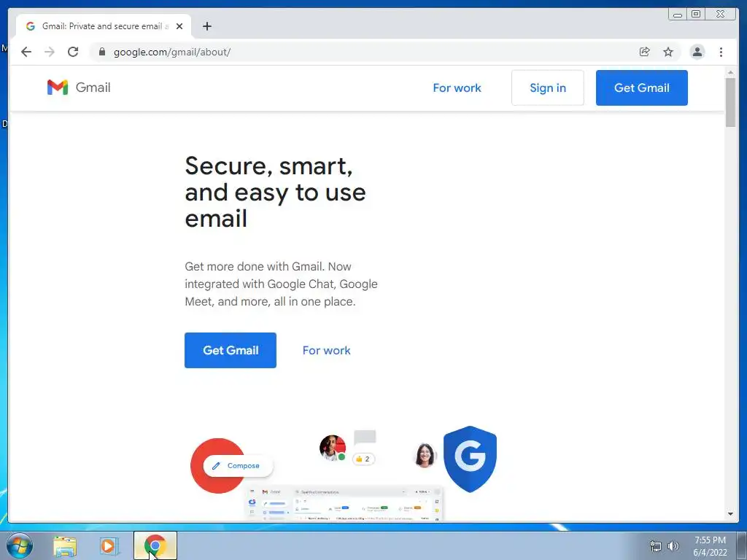Click the Get Gmail button below the headline

coord(230,350)
